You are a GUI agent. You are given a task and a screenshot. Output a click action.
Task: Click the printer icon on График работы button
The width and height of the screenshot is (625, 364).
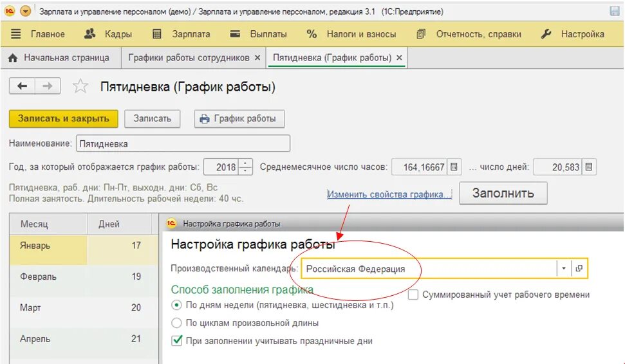(205, 119)
